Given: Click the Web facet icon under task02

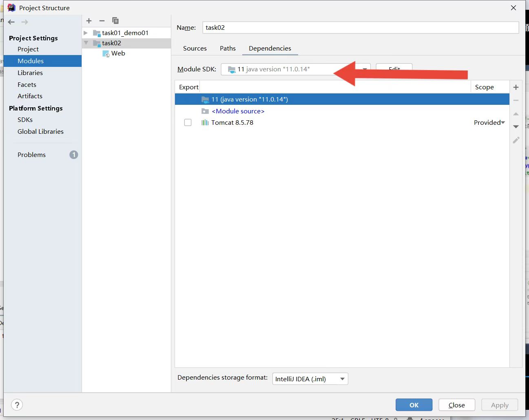Looking at the screenshot, I should click(x=106, y=53).
